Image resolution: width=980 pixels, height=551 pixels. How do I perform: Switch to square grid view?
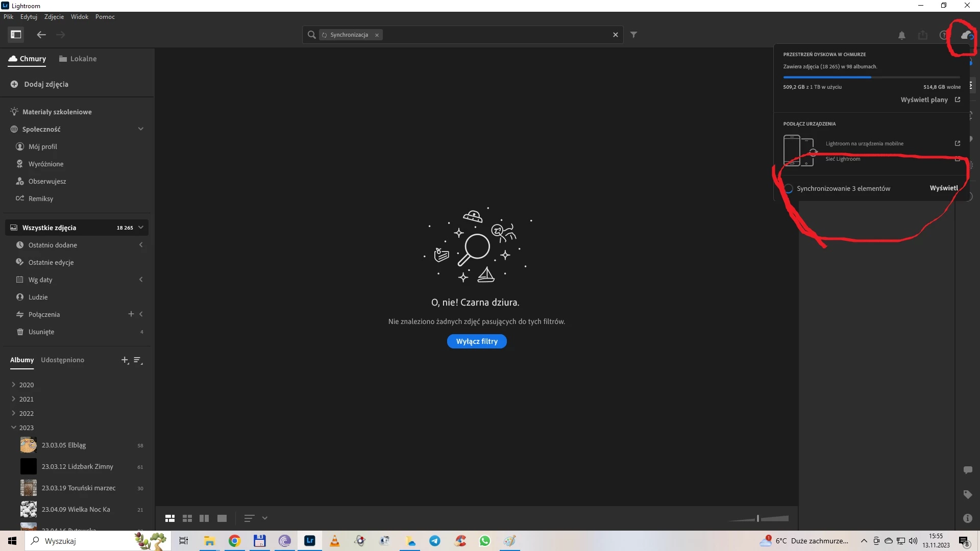[x=187, y=518]
